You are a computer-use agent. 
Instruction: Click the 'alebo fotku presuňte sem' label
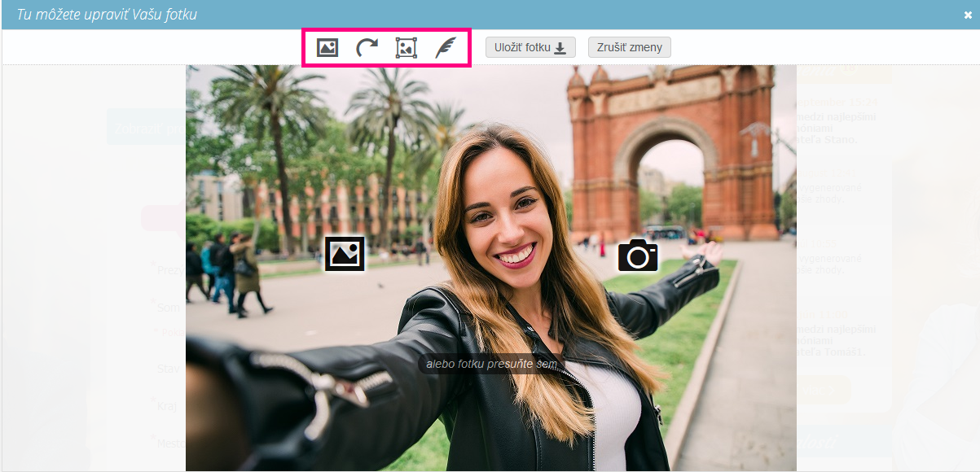(x=491, y=365)
